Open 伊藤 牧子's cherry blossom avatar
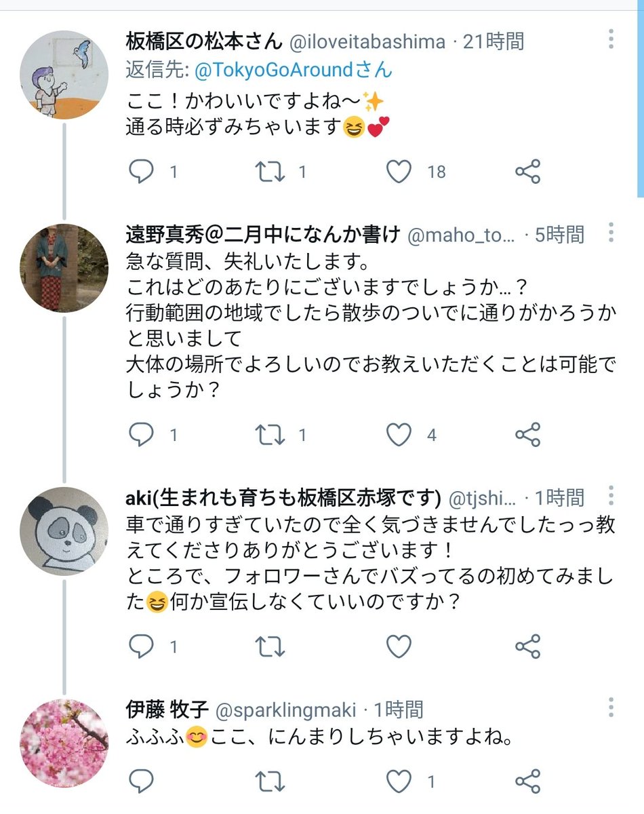The height and width of the screenshot is (814, 644). pyautogui.click(x=64, y=743)
